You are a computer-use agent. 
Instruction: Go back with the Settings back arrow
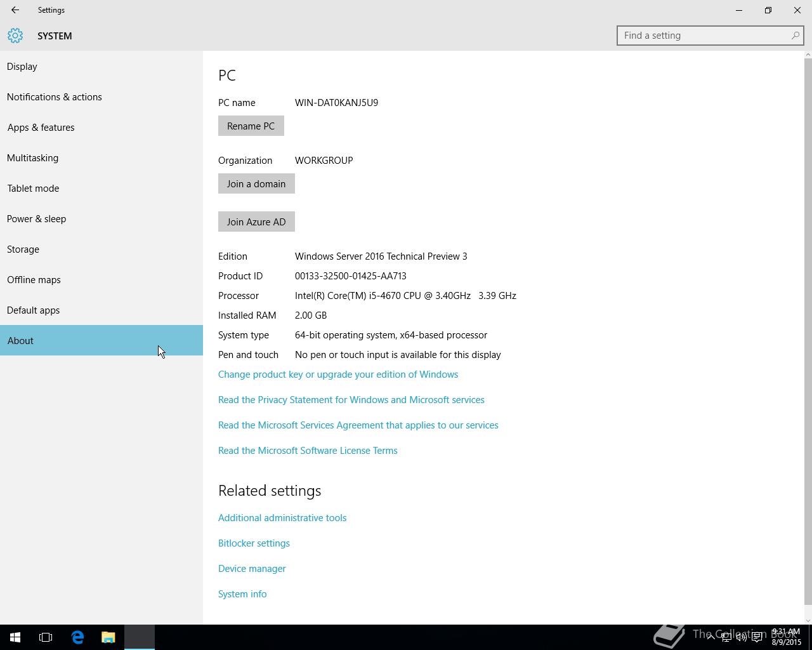[15, 10]
